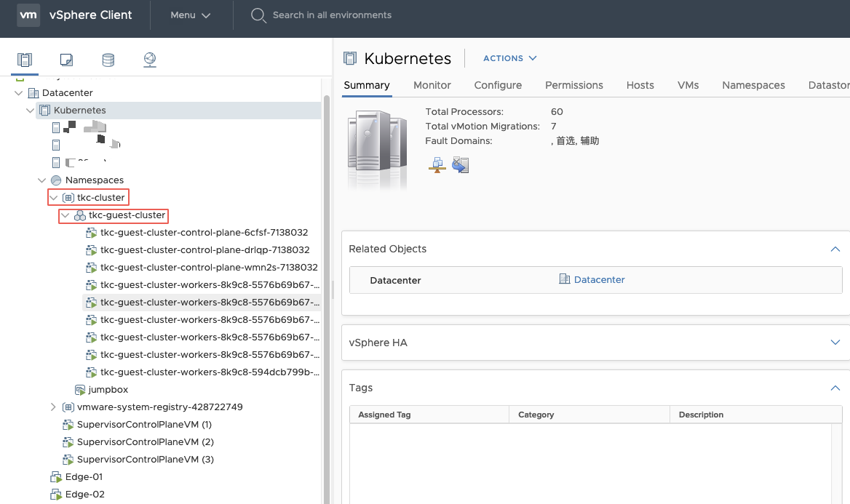Click VM icon for control-plane-6cfsf
Screen dimensions: 850x504
click(91, 233)
